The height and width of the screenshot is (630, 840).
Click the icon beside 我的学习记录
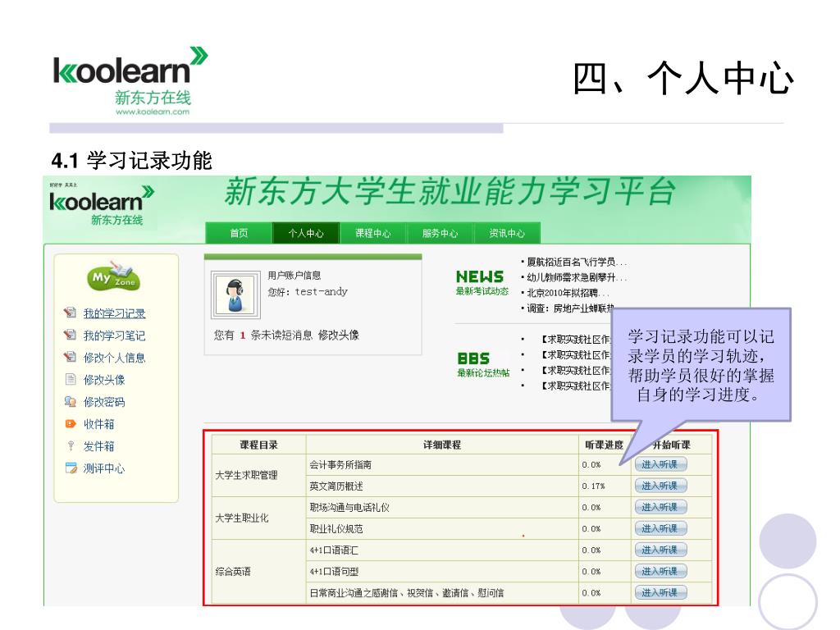[71, 313]
